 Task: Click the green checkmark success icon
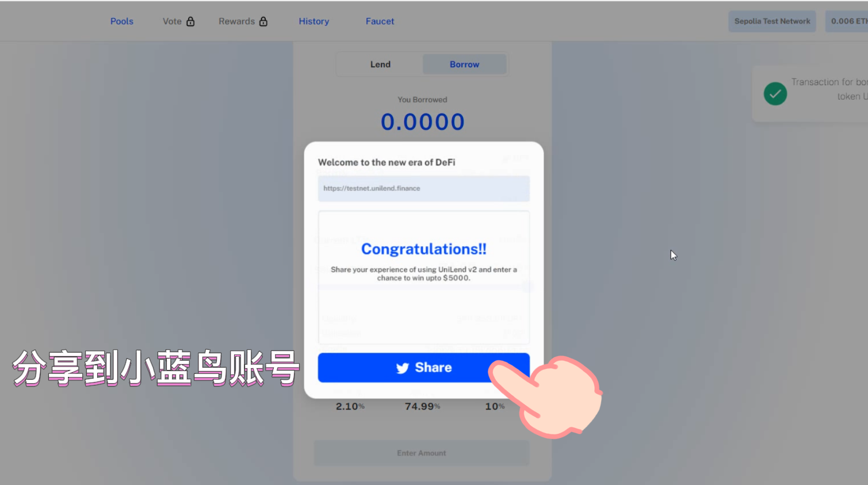pyautogui.click(x=775, y=93)
